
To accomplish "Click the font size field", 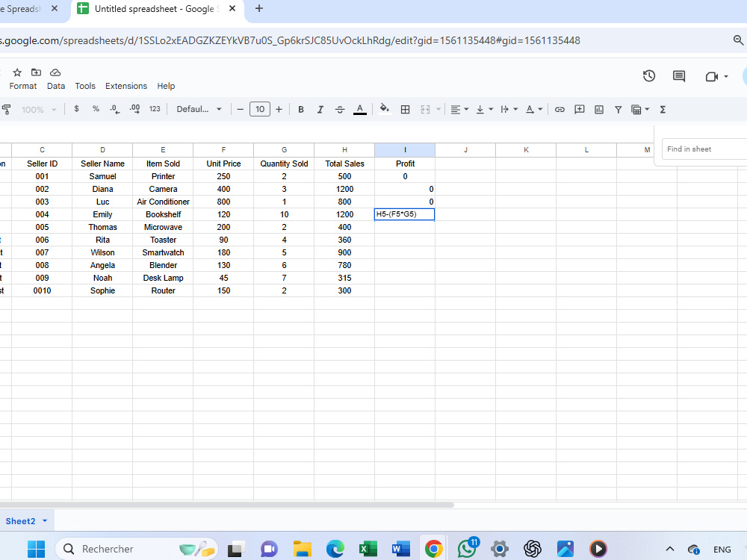I will click(260, 109).
